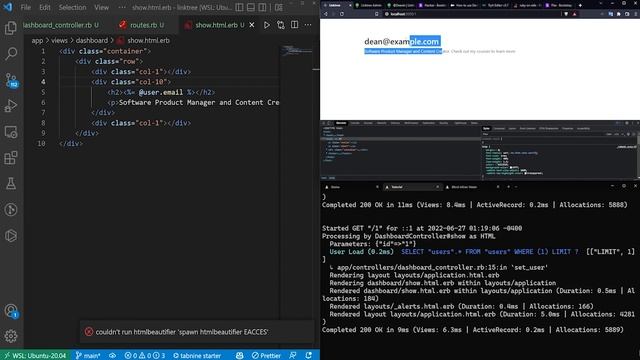Expand hidden menus via title bar ellipsis
The width and height of the screenshot is (640, 360).
122,7
